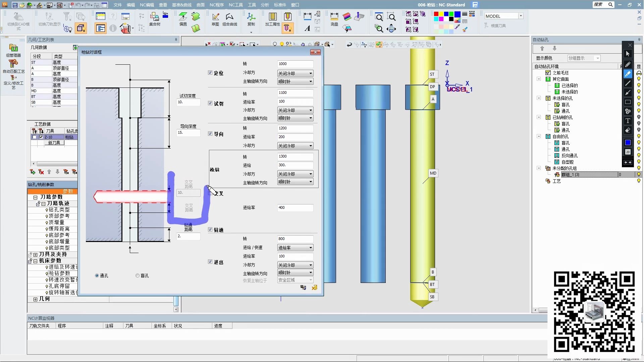Open 定位 主轴旋转方向 dropdown

click(x=295, y=81)
